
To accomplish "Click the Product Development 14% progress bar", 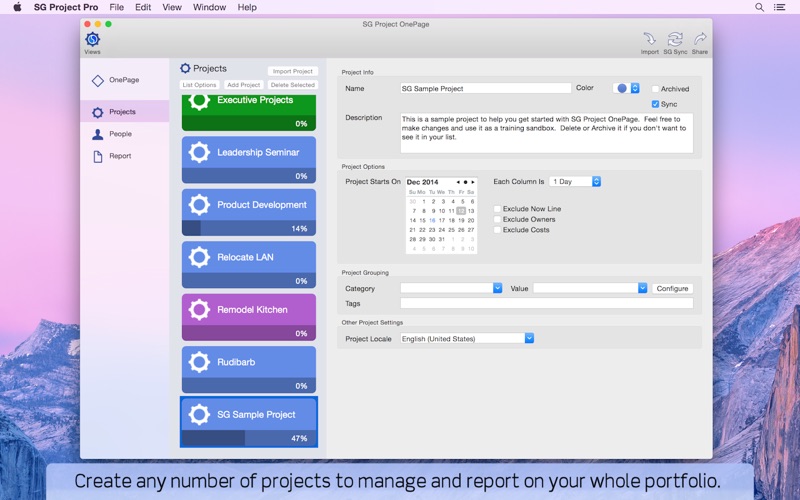I will tap(249, 228).
